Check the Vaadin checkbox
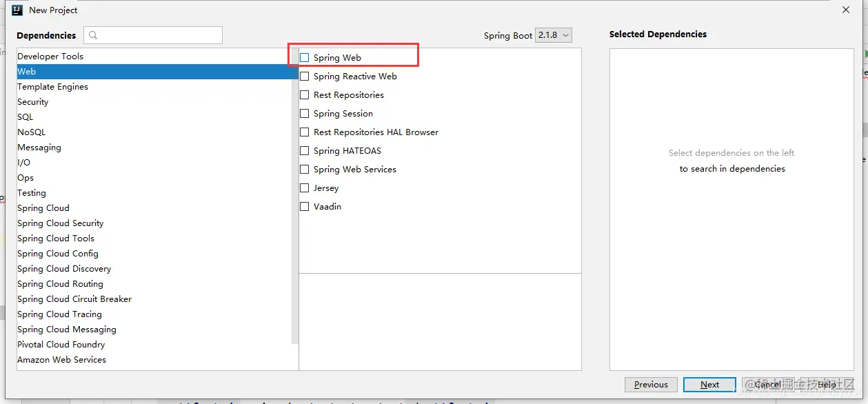868x404 pixels. pos(304,207)
